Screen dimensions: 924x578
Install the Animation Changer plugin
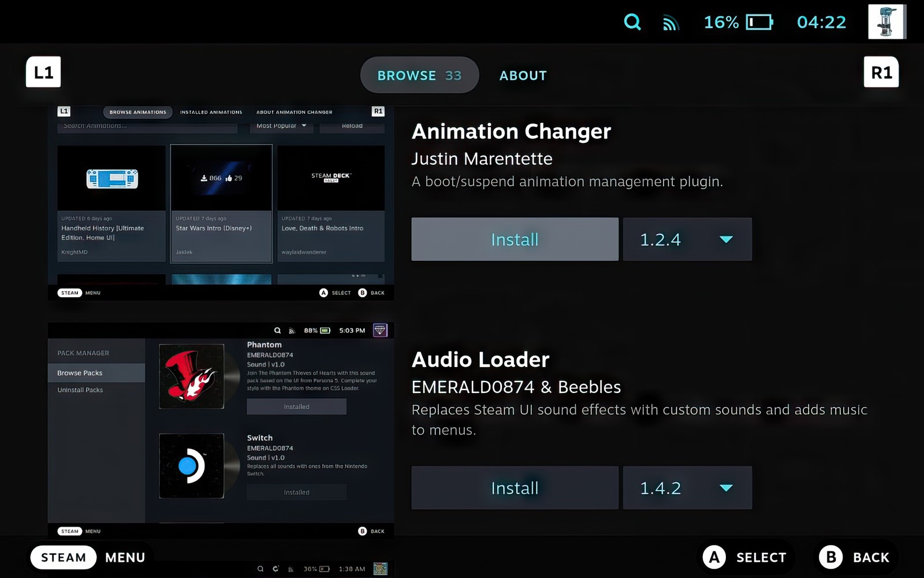pyautogui.click(x=515, y=239)
